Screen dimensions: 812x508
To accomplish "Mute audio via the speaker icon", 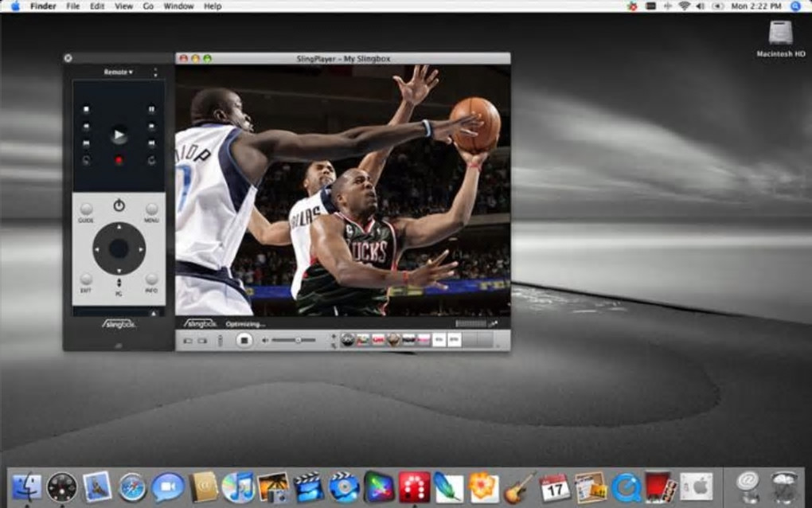I will [x=265, y=340].
